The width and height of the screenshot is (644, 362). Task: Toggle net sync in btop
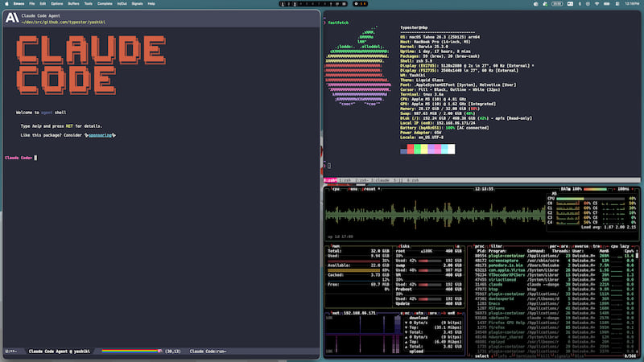405,313
